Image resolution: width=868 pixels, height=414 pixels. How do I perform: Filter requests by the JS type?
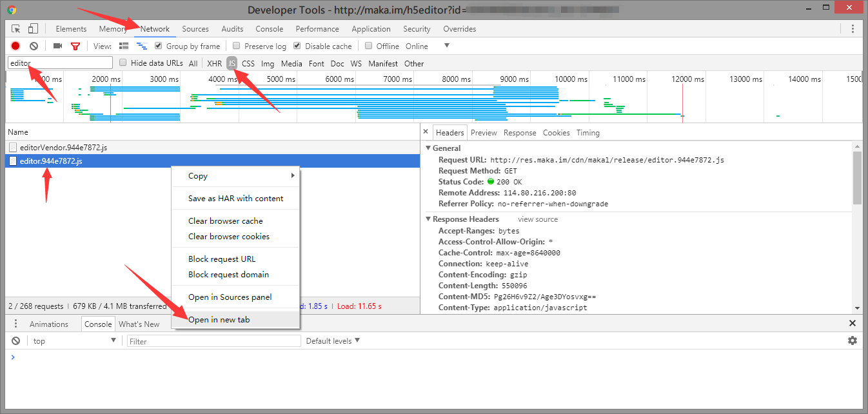(x=232, y=63)
